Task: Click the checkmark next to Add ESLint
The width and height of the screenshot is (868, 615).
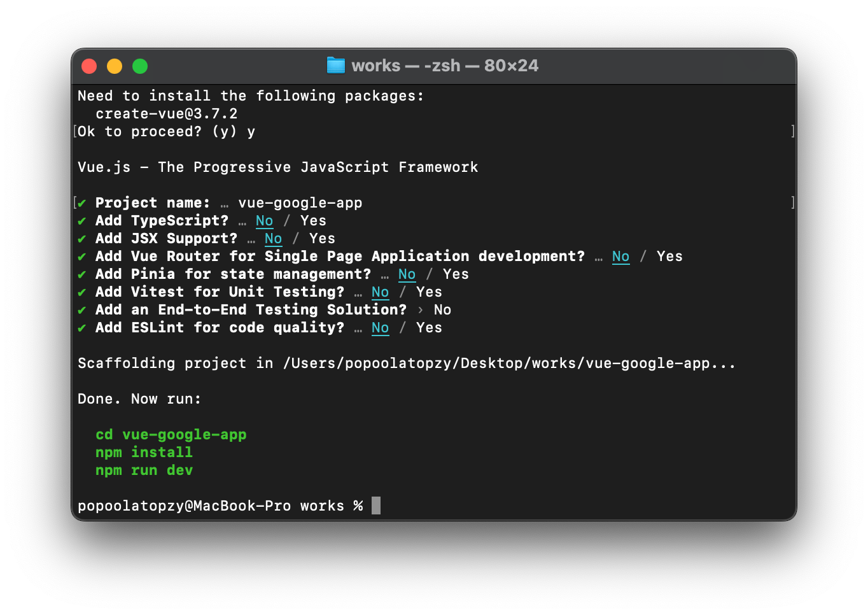Action: pyautogui.click(x=82, y=328)
